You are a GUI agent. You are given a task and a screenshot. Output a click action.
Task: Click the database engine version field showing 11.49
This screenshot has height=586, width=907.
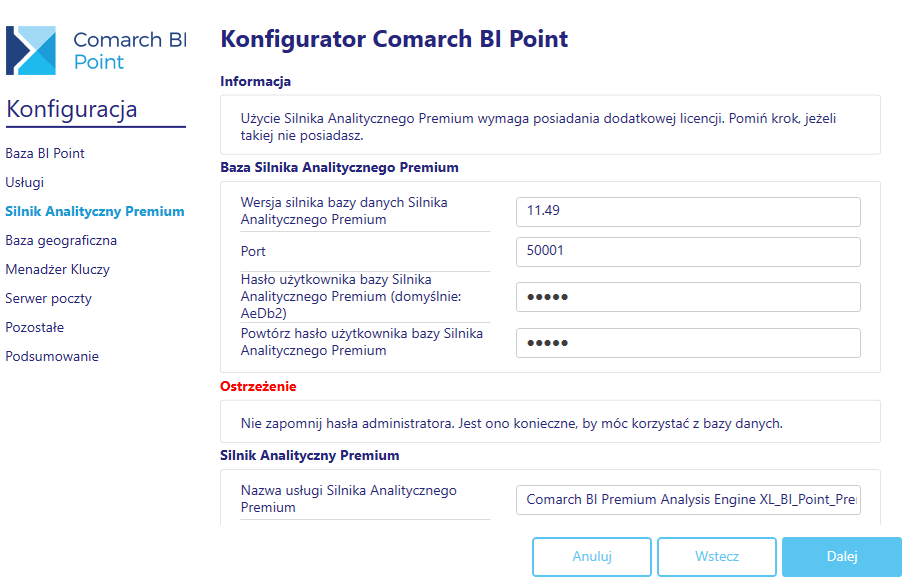[688, 212]
